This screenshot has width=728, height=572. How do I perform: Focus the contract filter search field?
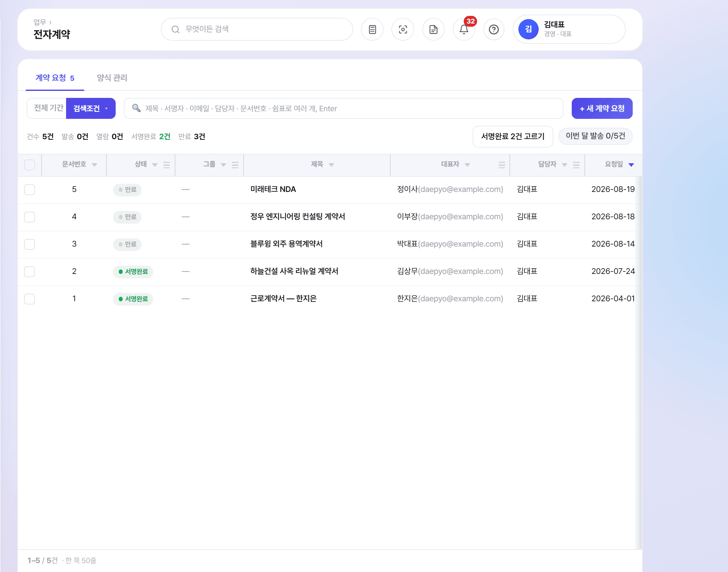343,108
